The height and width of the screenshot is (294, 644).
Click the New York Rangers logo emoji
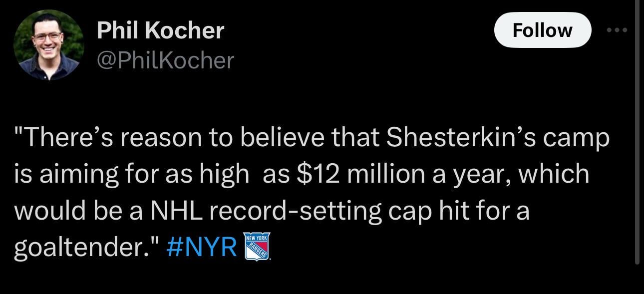pyautogui.click(x=258, y=247)
